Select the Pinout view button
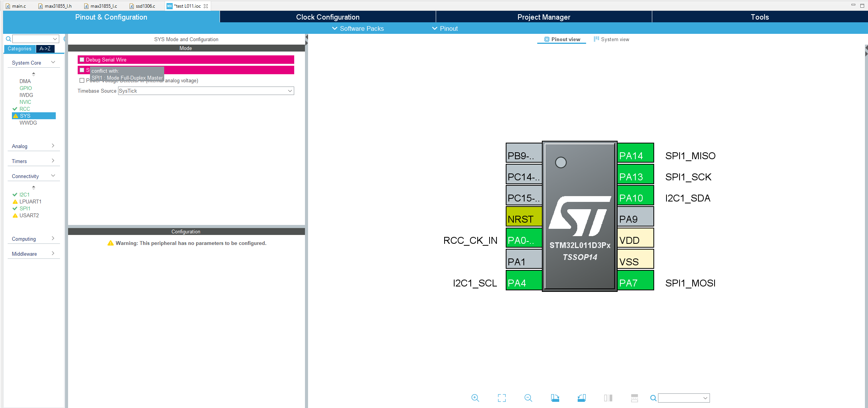This screenshot has width=868, height=408. (x=562, y=39)
